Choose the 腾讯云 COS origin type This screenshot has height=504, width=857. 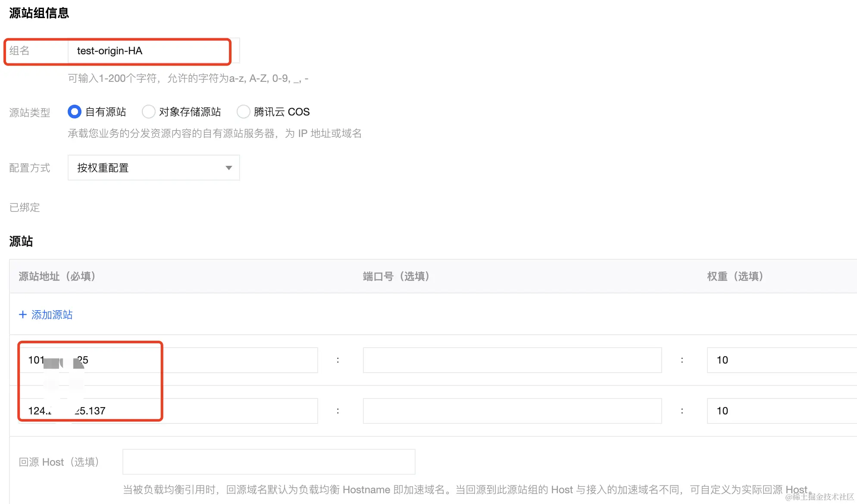pos(244,112)
